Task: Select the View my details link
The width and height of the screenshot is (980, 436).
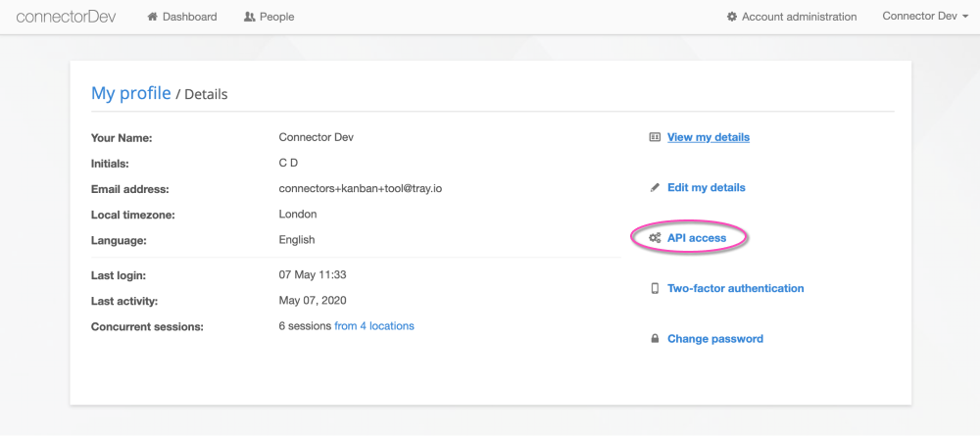Action: [708, 137]
